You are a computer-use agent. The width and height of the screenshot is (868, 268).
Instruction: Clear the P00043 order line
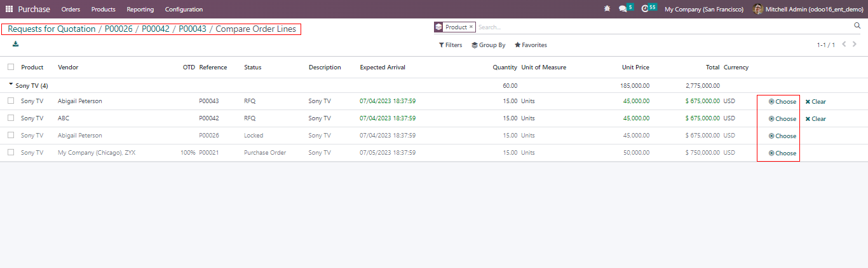(816, 101)
